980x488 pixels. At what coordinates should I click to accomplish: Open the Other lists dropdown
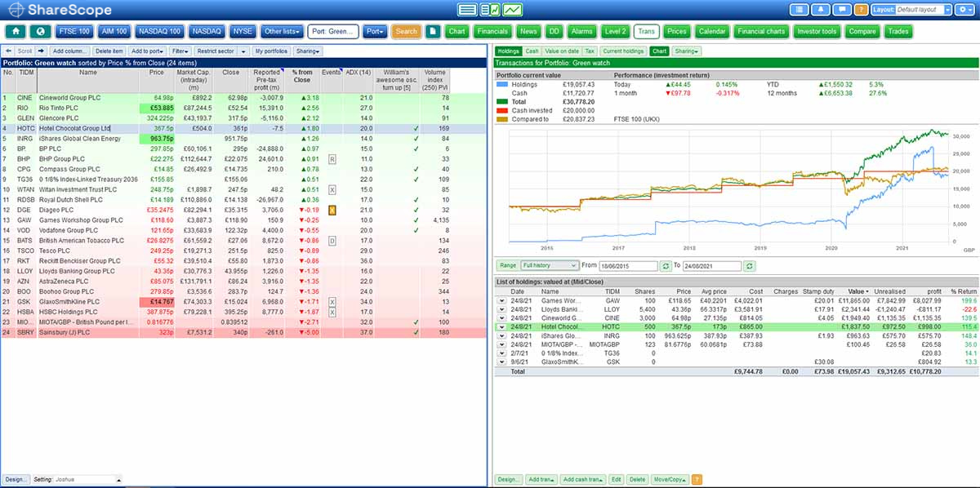[x=283, y=32]
